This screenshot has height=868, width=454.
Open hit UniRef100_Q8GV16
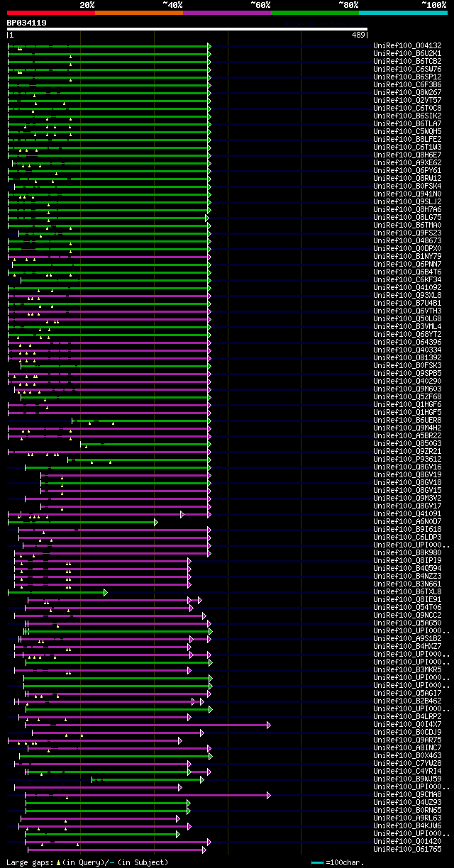407,467
